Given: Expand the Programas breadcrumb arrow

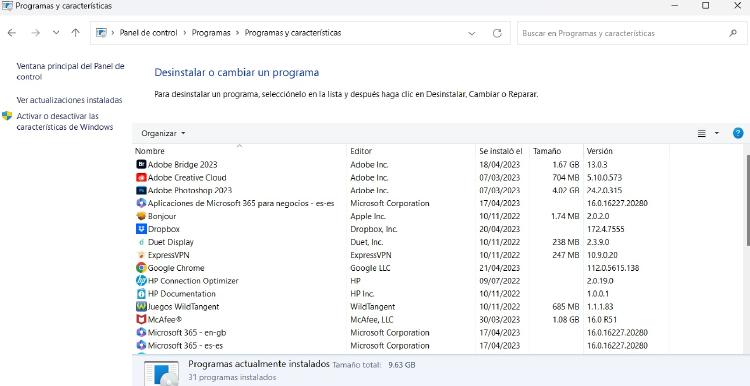Looking at the screenshot, I should point(238,33).
